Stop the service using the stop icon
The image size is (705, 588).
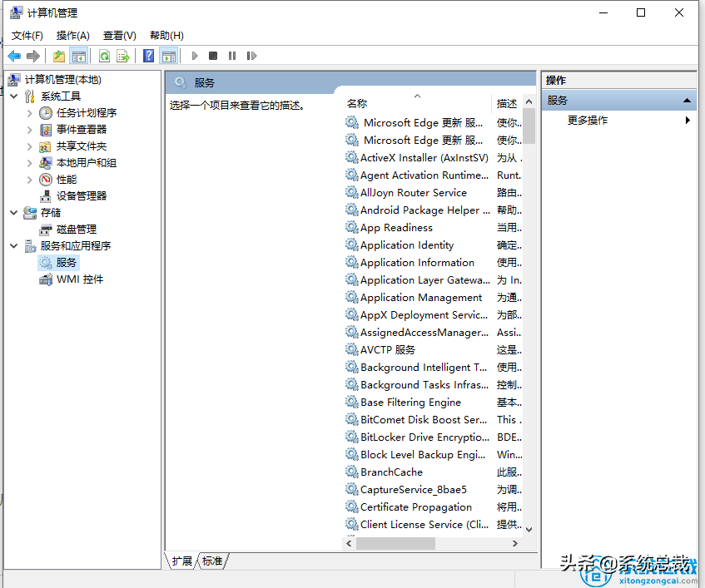(211, 56)
